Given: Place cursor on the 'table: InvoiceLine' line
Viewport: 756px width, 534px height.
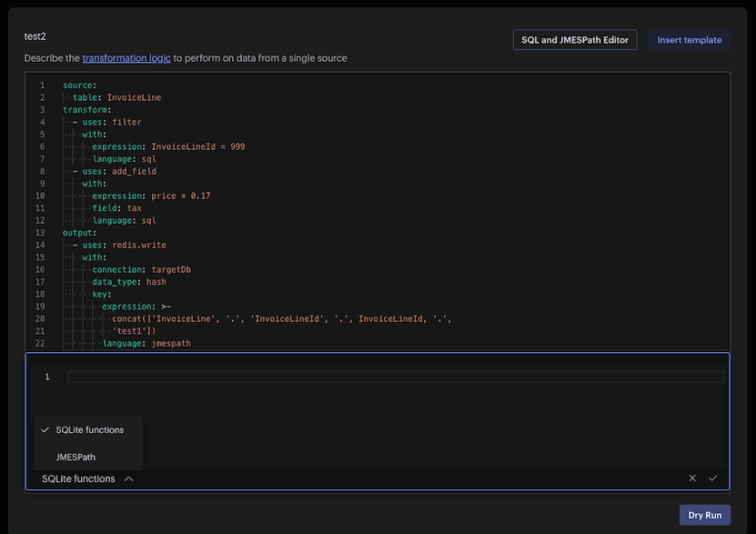Looking at the screenshot, I should 116,97.
